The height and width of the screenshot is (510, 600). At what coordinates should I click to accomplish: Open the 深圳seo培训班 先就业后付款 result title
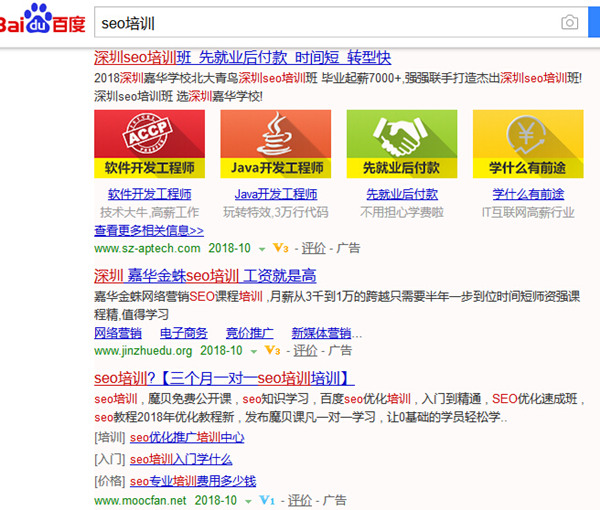[x=243, y=58]
